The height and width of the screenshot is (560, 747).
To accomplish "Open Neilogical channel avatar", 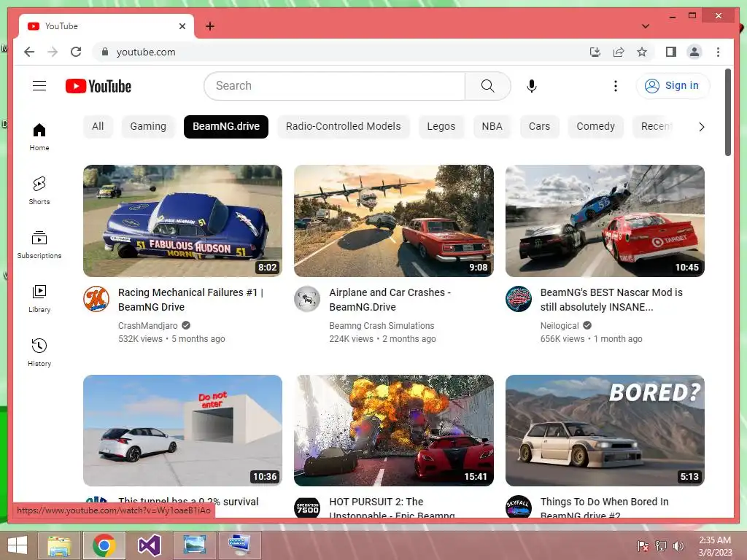I will pyautogui.click(x=519, y=299).
